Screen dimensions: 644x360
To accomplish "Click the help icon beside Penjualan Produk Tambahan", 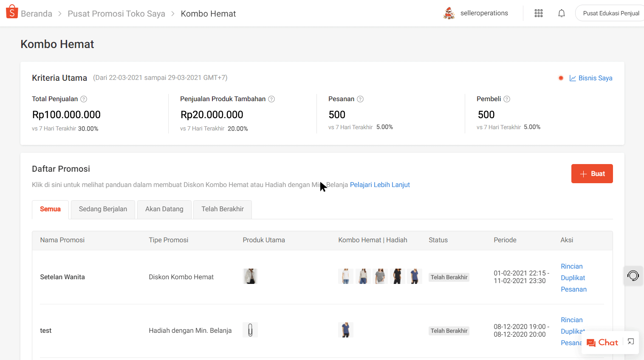I will (271, 99).
